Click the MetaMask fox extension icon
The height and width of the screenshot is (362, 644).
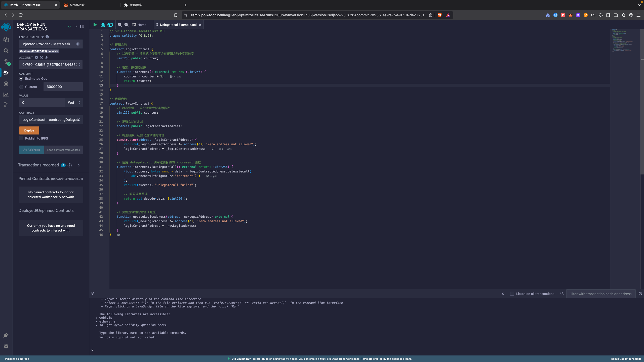tap(571, 15)
